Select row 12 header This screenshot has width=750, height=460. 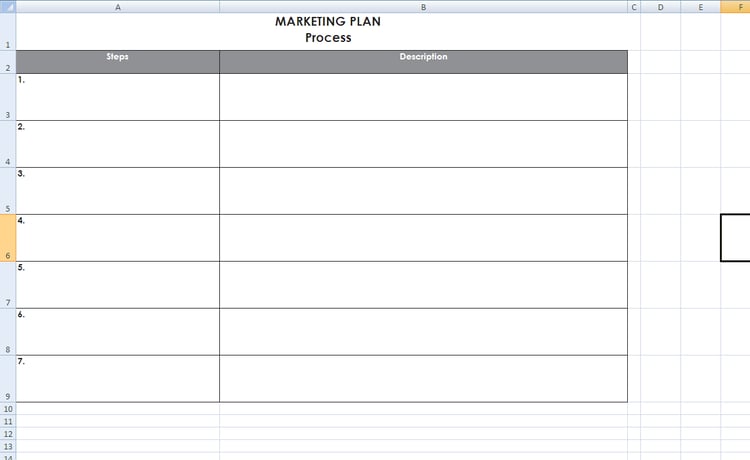[8, 434]
